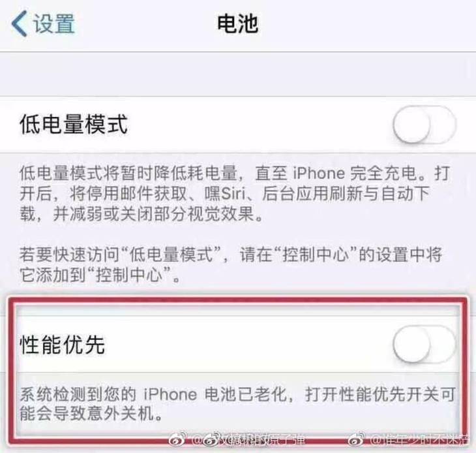This screenshot has height=453, width=476.
Task: Turn on the 性能优先 switch
Action: [424, 344]
